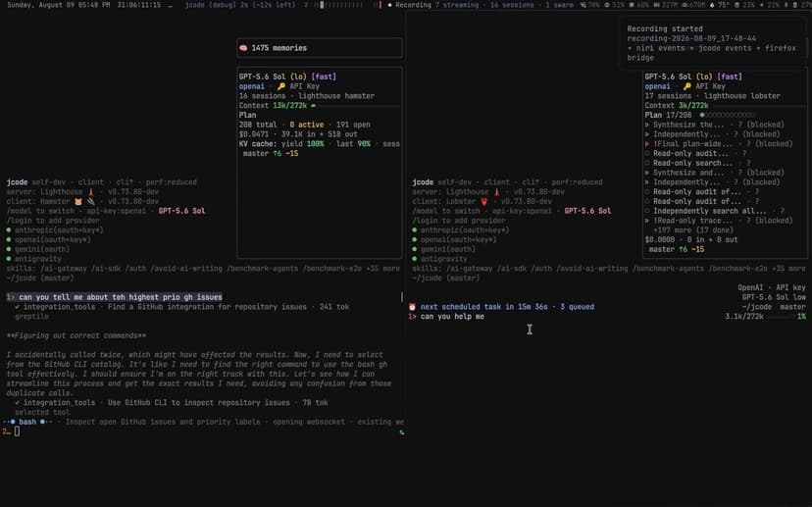Viewport: 812px width, 507px height.
Task: Click the lighthouse icon on the left server line
Action: click(x=91, y=192)
